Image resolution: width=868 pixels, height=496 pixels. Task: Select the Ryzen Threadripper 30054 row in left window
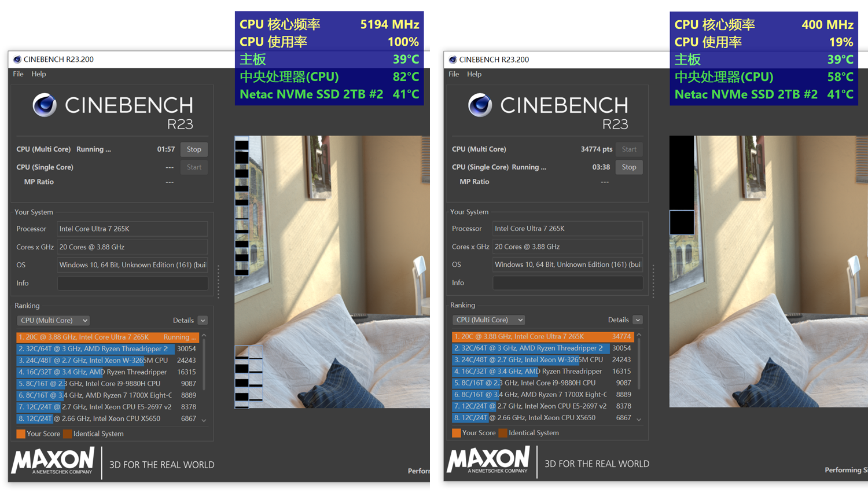(108, 348)
